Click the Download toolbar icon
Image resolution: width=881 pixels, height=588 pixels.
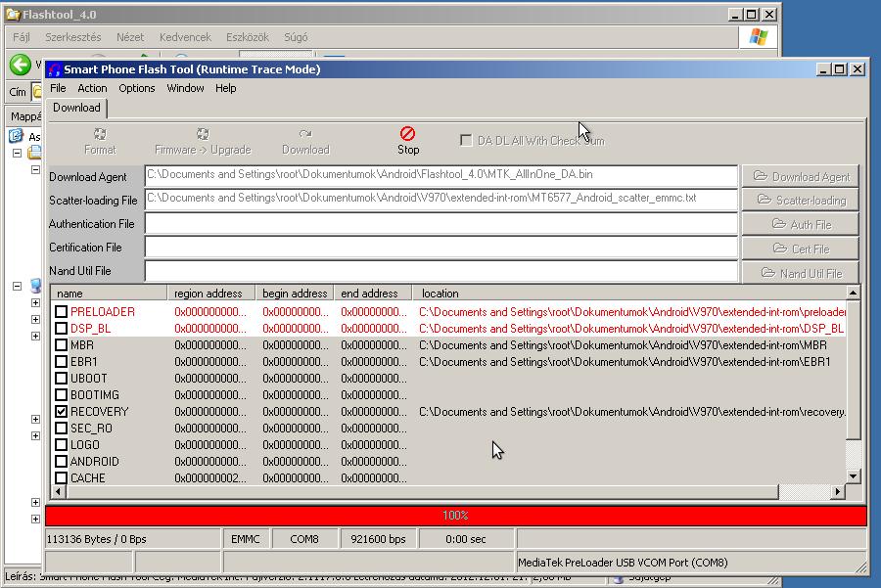[x=305, y=134]
